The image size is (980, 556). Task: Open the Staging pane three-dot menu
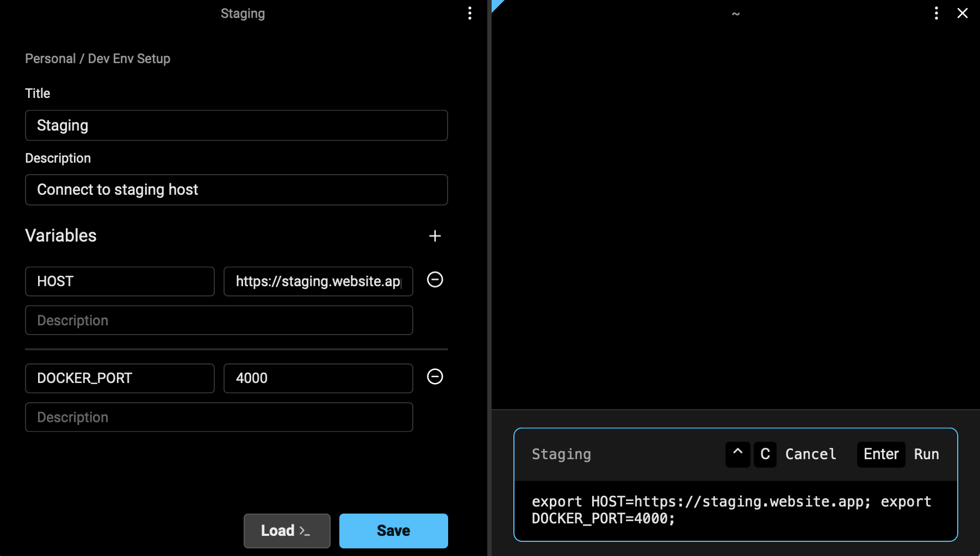[470, 14]
